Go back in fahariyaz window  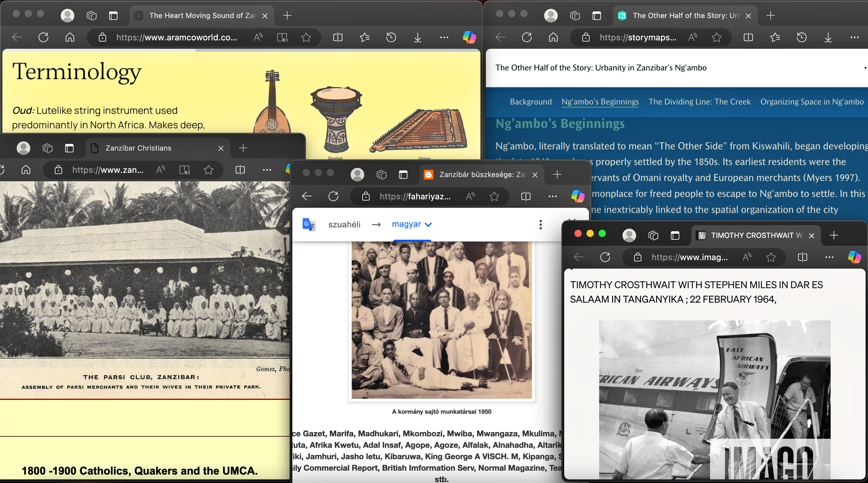pos(307,196)
